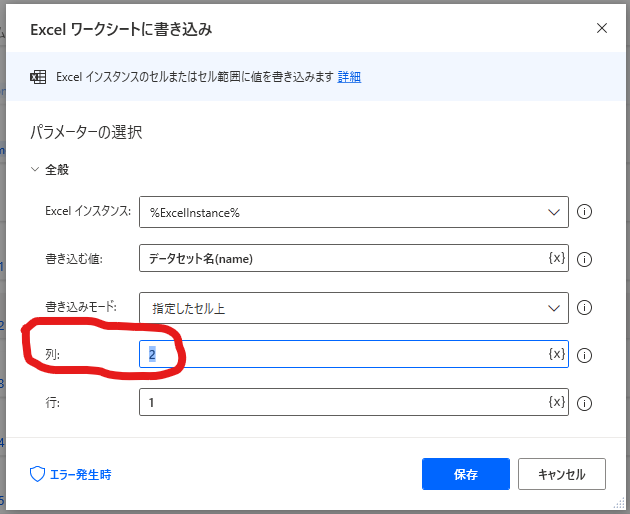This screenshot has height=514, width=630.
Task: Expand the %ExcelInstance% dropdown
Action: pyautogui.click(x=354, y=212)
